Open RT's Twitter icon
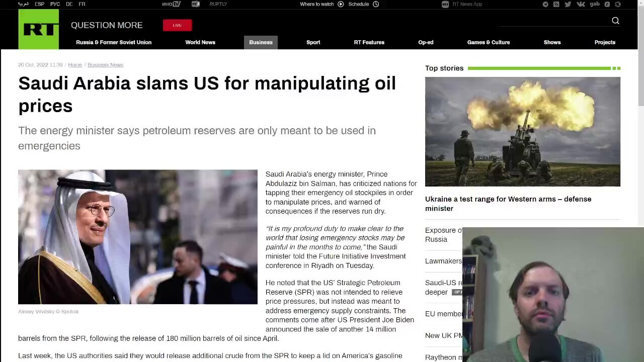 click(x=568, y=4)
